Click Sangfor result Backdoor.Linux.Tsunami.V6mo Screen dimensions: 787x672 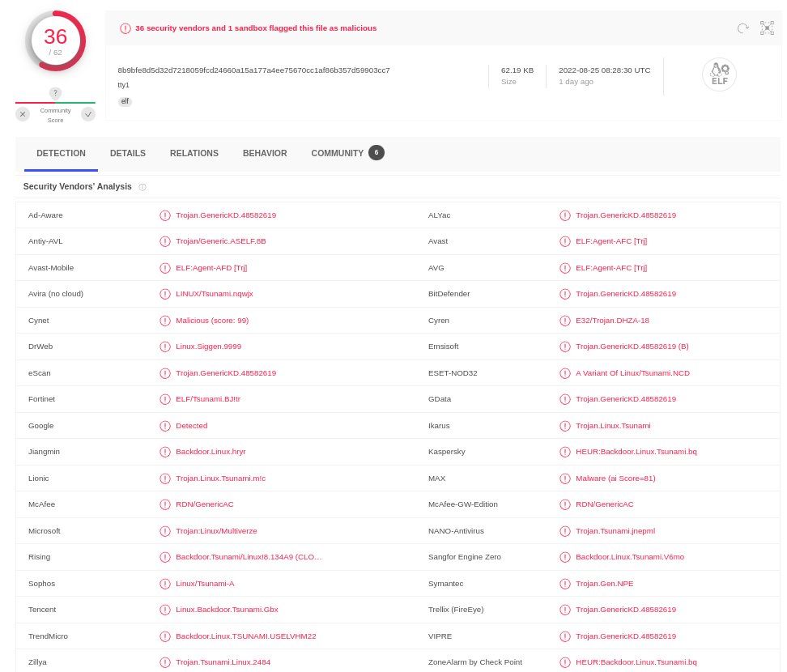630,556
